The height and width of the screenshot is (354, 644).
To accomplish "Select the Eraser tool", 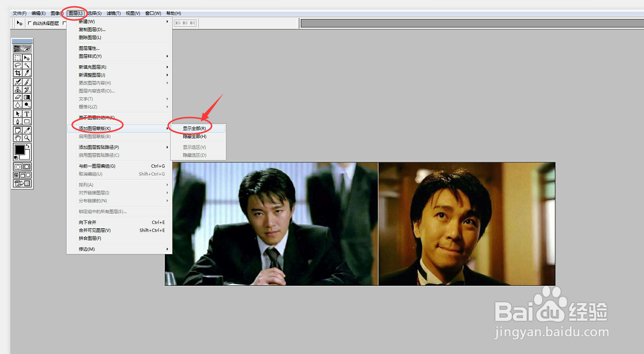I will coord(18,97).
